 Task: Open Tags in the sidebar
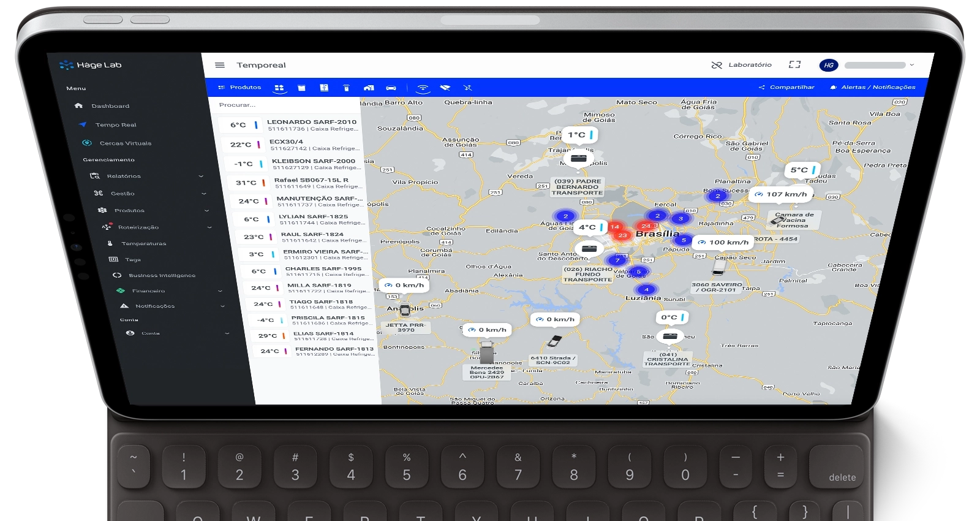point(133,260)
